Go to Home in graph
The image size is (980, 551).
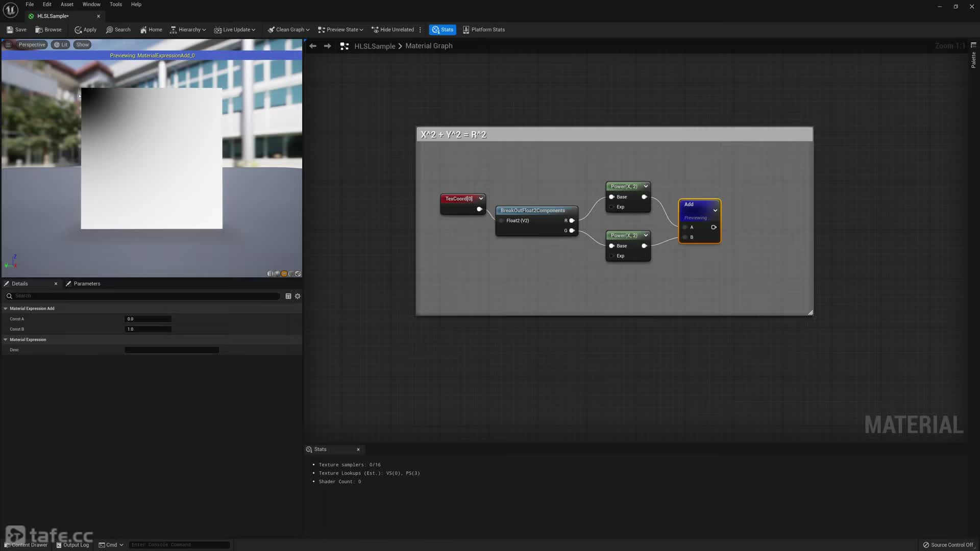pyautogui.click(x=151, y=30)
